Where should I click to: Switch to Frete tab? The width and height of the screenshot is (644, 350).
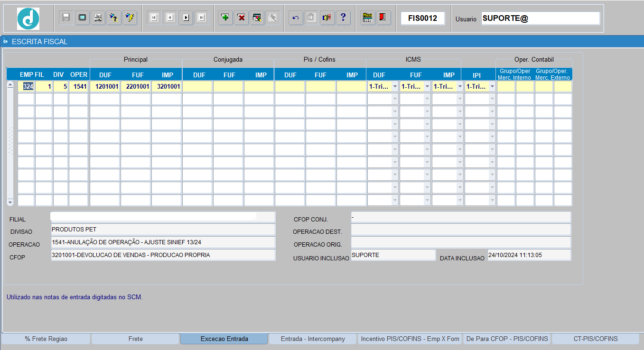(135, 339)
